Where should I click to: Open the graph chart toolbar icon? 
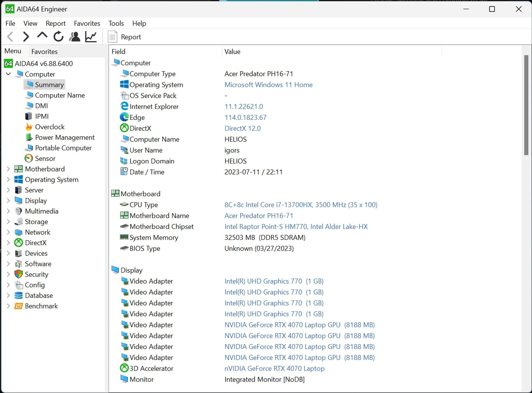[91, 37]
